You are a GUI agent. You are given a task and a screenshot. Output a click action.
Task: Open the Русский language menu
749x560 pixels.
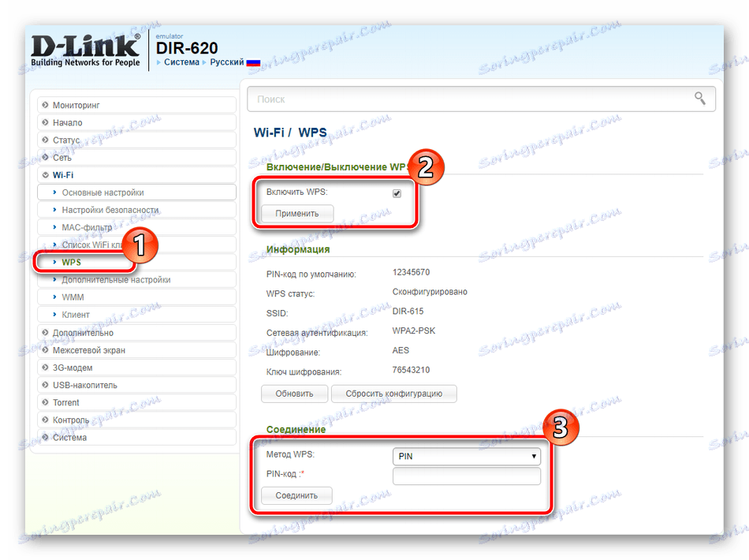[227, 62]
